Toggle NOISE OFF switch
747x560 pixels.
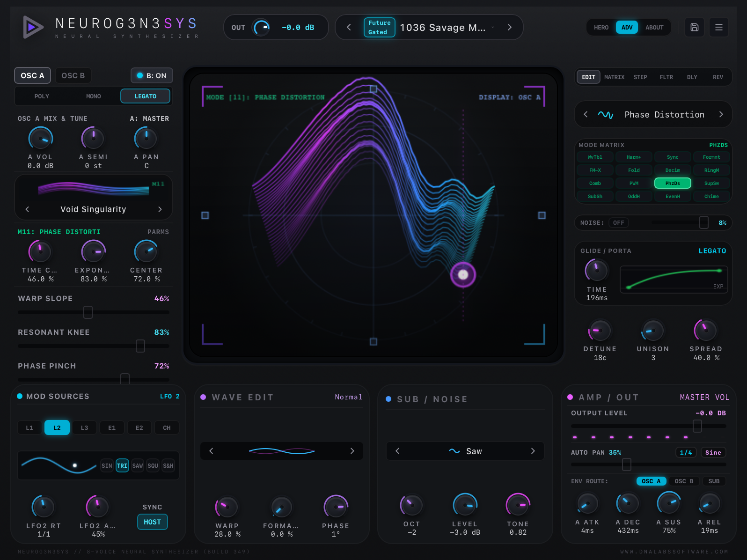click(618, 223)
